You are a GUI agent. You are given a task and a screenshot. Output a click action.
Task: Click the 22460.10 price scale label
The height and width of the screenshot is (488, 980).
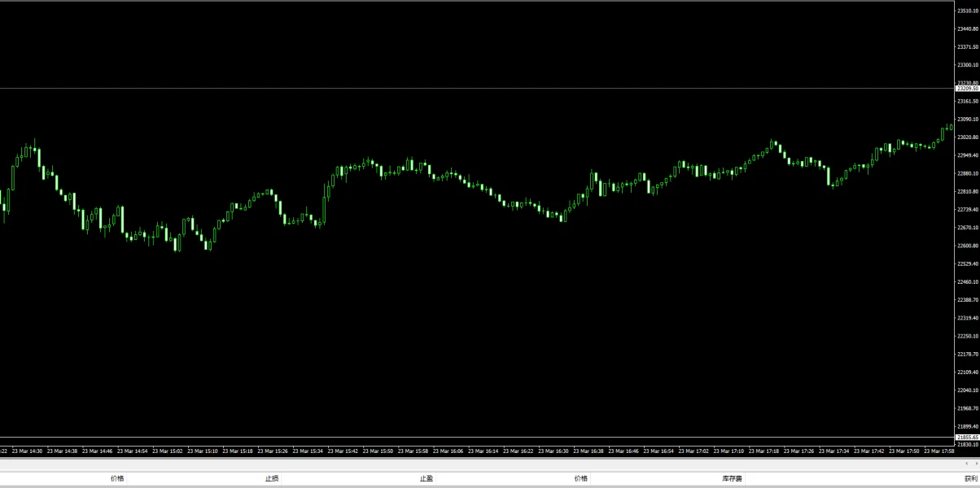click(x=968, y=281)
